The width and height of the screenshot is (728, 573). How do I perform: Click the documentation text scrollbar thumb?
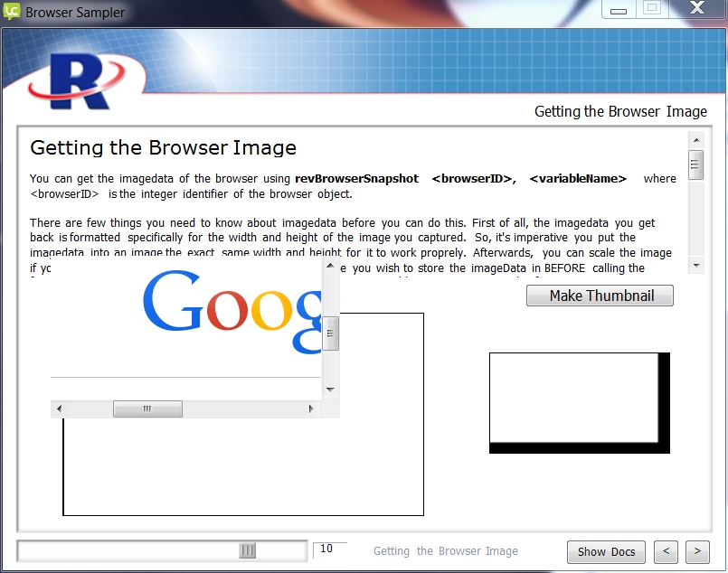click(x=695, y=164)
